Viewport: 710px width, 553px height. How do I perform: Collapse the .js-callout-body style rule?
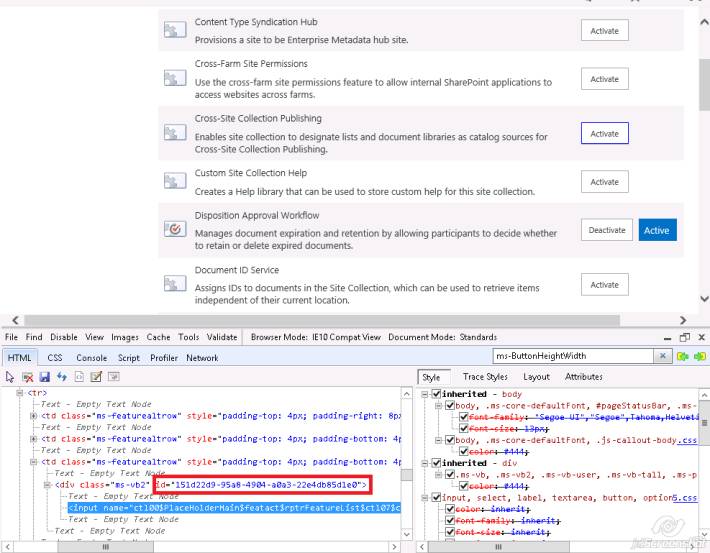[438, 440]
